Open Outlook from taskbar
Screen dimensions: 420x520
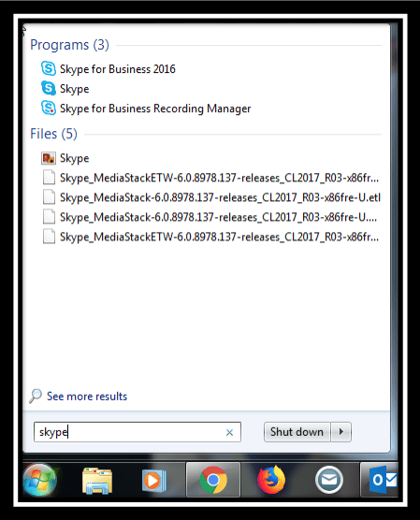pyautogui.click(x=383, y=480)
